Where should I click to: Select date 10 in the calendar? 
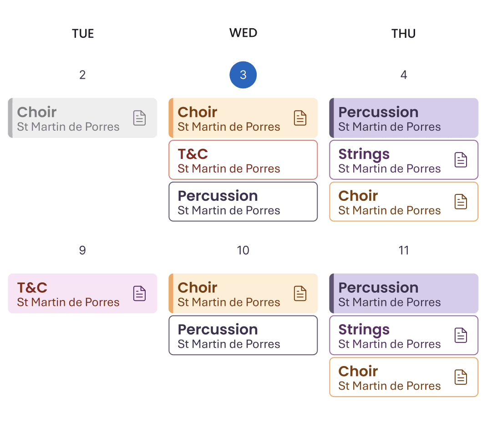pos(243,250)
